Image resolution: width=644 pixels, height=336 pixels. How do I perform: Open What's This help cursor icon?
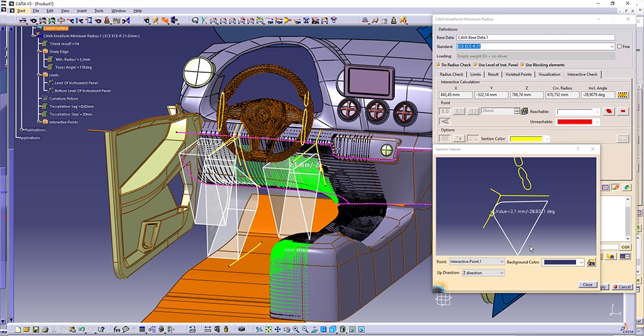click(101, 330)
